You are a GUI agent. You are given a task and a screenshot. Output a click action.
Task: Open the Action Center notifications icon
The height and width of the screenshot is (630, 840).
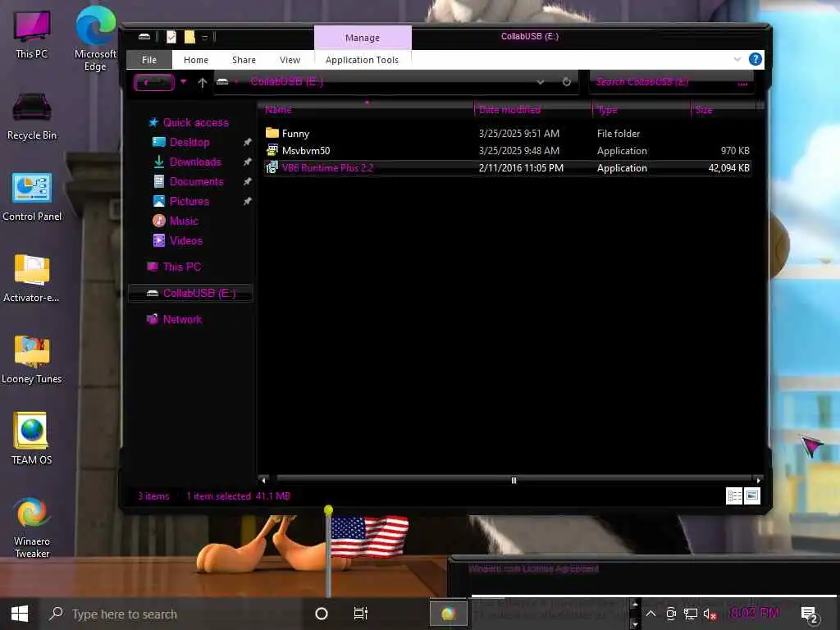point(808,614)
